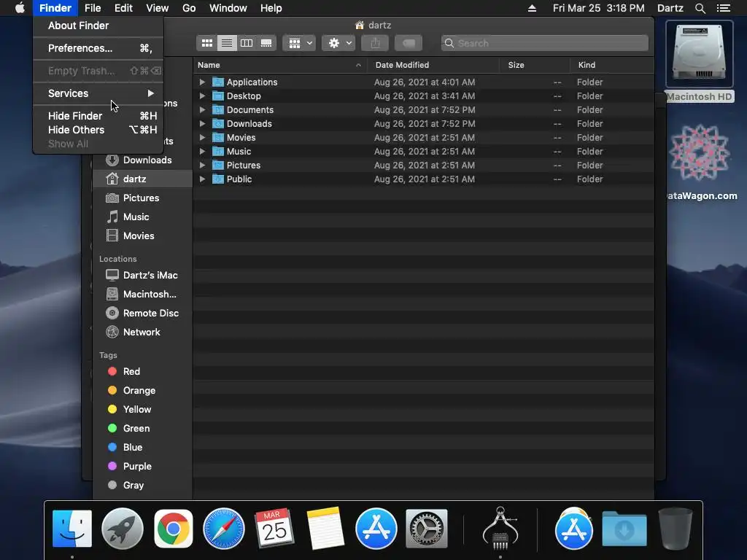Click the Edit Tags toolbar button
The image size is (747, 560).
[409, 43]
